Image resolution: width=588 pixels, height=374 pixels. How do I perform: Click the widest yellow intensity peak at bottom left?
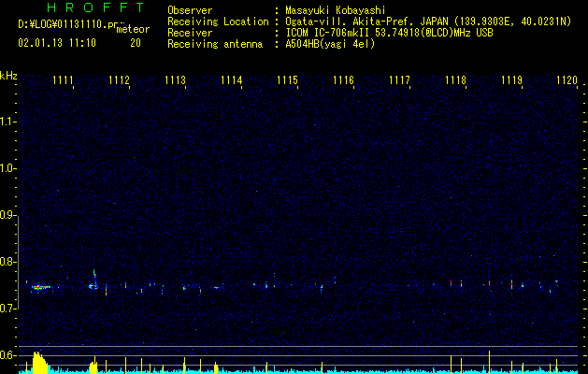pyautogui.click(x=40, y=363)
